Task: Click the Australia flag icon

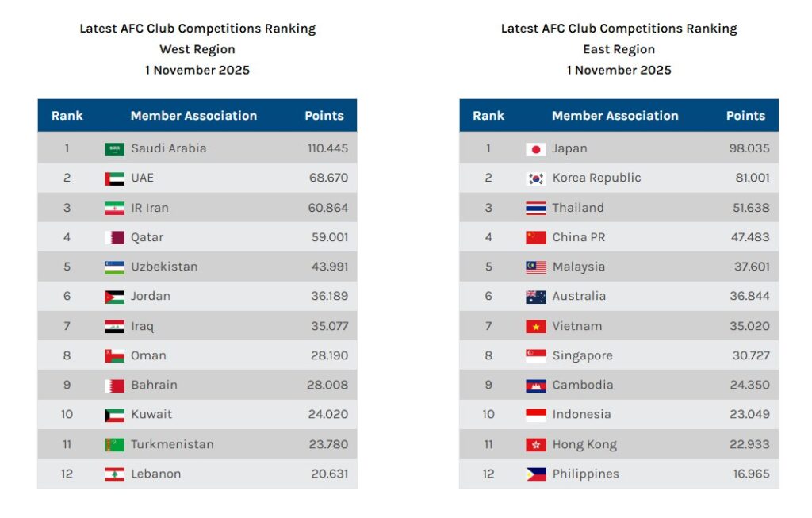Action: coord(536,297)
